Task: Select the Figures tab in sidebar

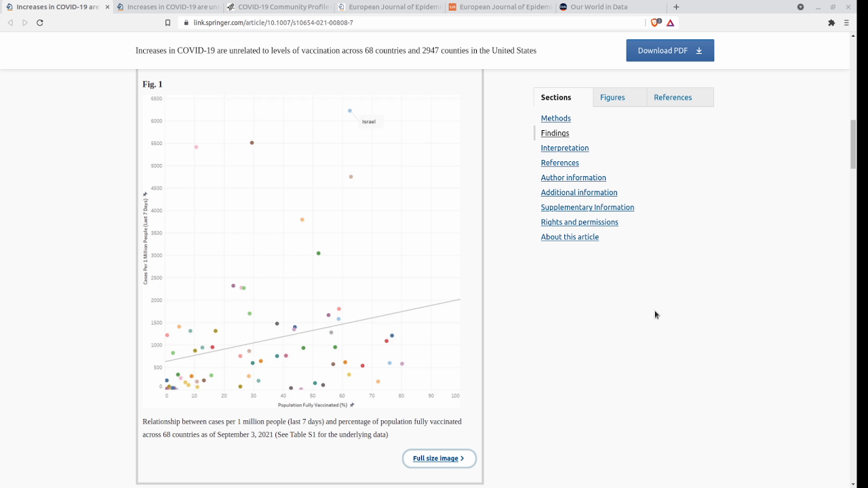Action: click(612, 98)
